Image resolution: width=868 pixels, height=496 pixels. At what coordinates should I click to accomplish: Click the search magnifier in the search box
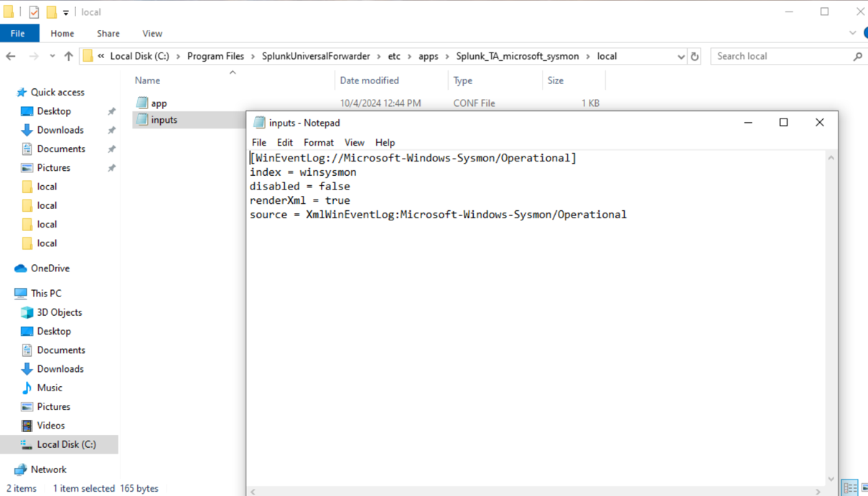click(857, 56)
